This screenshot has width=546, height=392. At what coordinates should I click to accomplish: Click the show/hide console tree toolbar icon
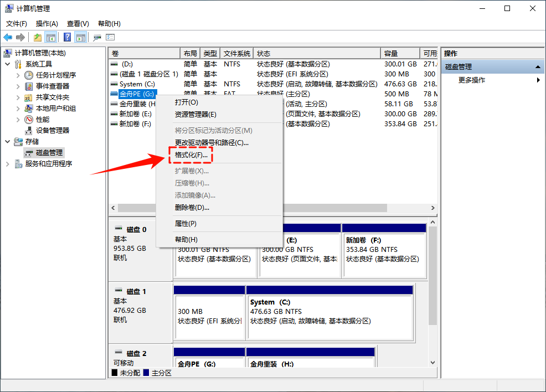tap(50, 37)
